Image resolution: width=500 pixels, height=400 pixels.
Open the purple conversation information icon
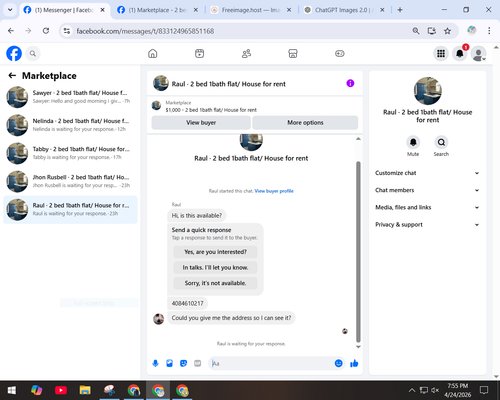click(x=350, y=83)
